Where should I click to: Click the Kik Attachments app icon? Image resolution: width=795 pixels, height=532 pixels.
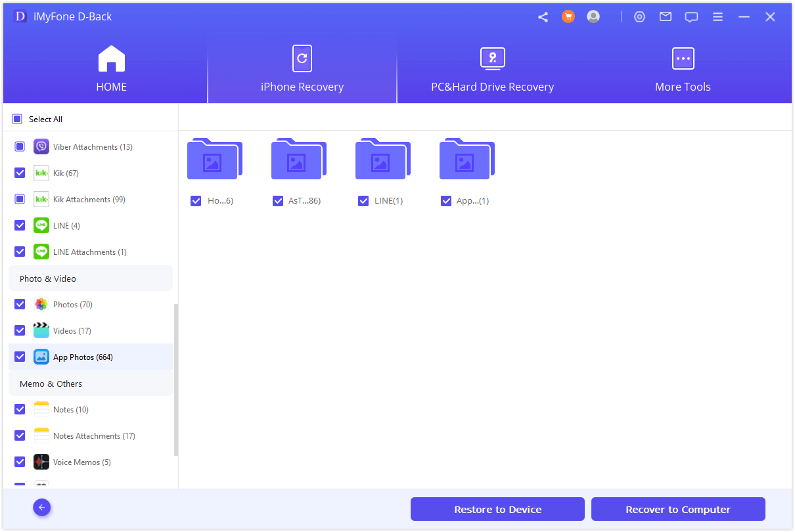(41, 199)
